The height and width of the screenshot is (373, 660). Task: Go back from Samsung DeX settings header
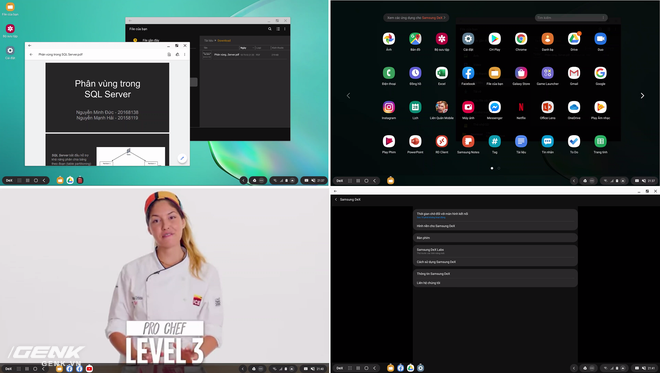point(336,200)
